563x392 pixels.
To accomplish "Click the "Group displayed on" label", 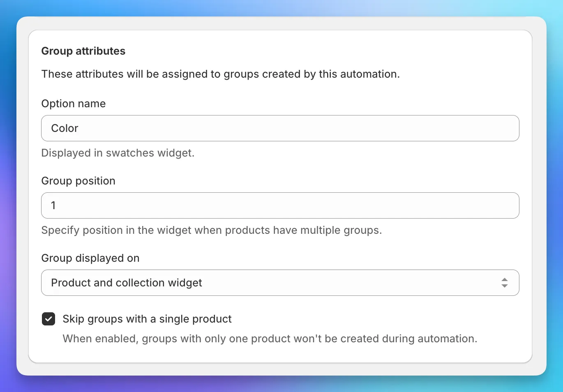I will click(90, 258).
